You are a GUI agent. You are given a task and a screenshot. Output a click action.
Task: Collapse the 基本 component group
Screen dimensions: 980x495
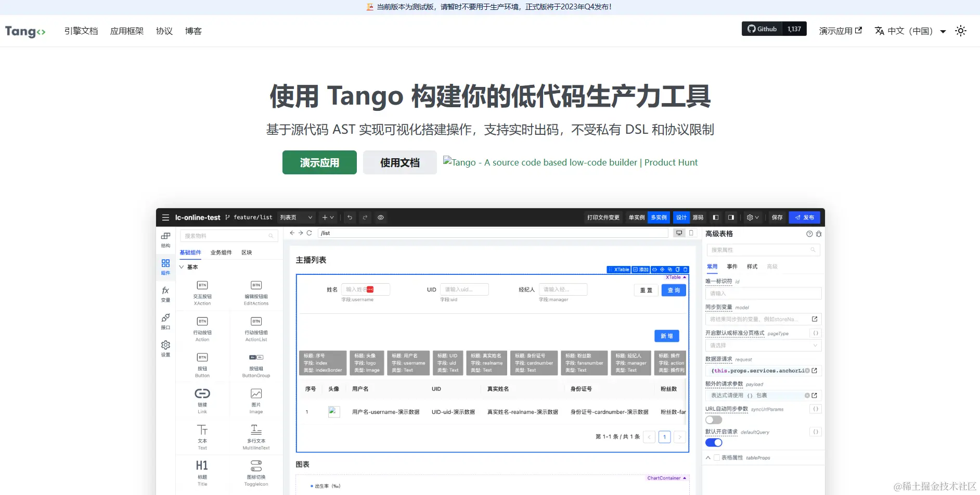182,267
